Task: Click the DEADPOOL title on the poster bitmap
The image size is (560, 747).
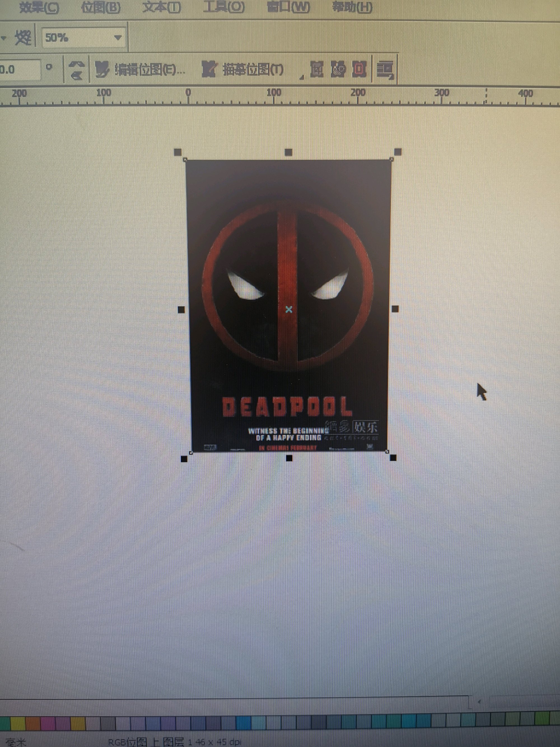Action: coord(287,407)
